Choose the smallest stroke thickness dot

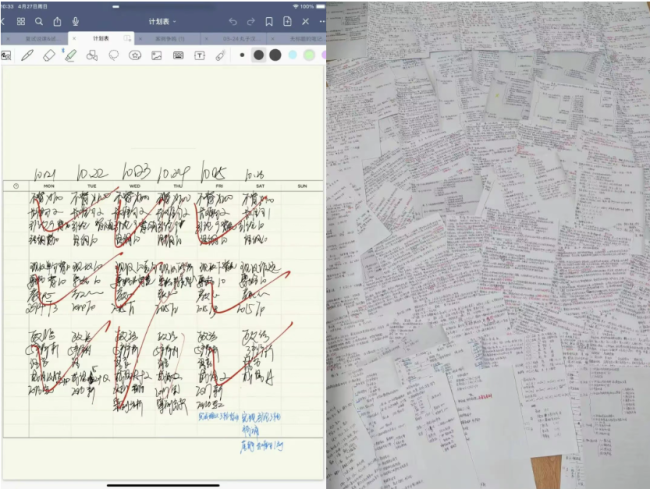[x=242, y=55]
